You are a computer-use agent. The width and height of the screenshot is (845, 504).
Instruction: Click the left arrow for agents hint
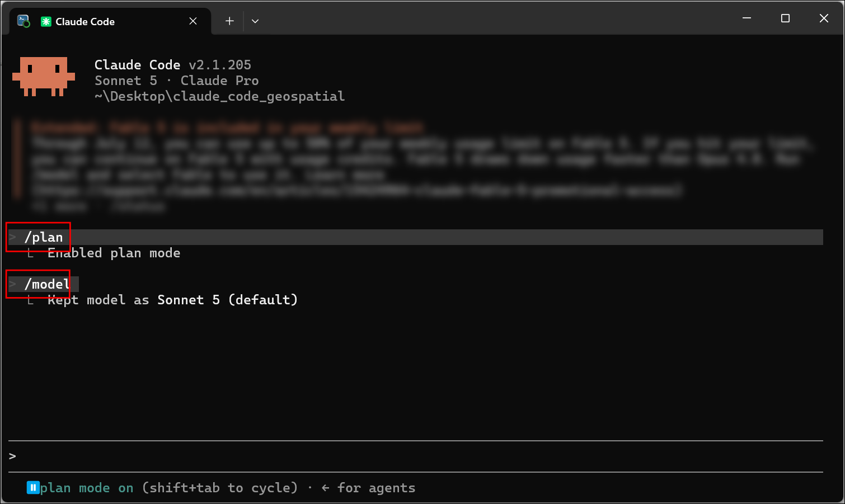(x=368, y=488)
